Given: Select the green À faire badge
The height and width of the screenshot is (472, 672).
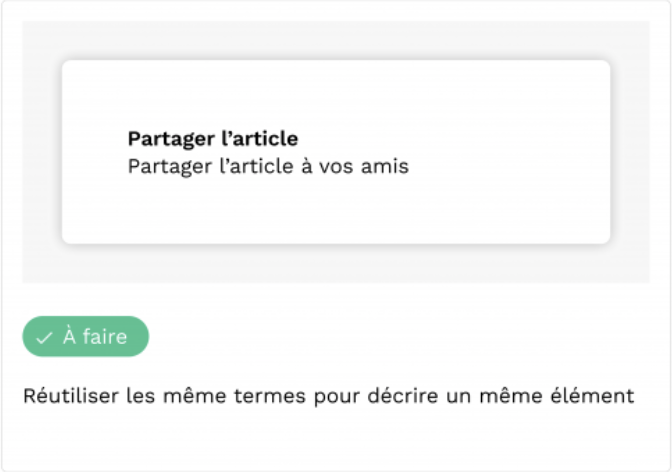Looking at the screenshot, I should point(86,337).
